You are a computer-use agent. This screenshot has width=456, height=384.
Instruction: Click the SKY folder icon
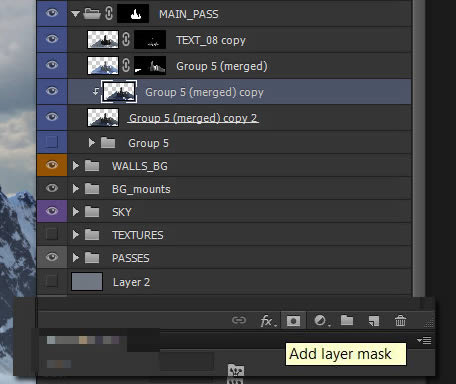92,212
